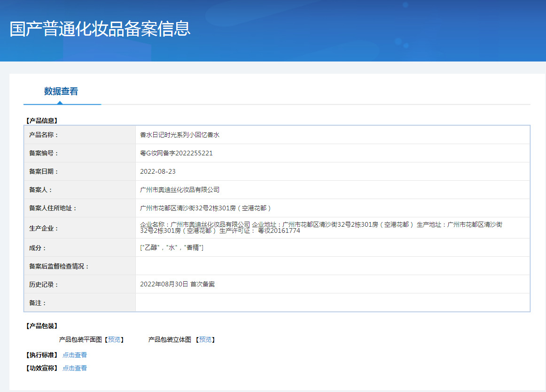Click the 产品包装平面图 label text
This screenshot has width=546, height=392.
tap(80, 339)
